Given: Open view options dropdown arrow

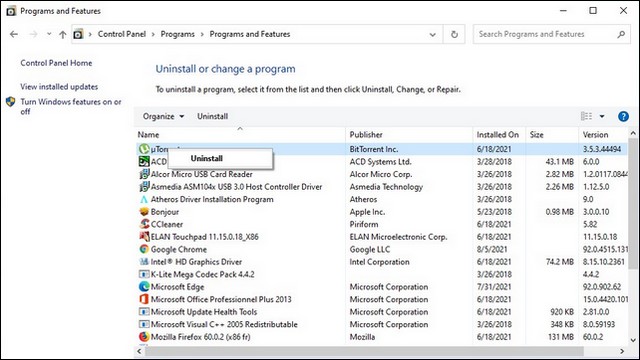Looking at the screenshot, I should click(x=602, y=116).
